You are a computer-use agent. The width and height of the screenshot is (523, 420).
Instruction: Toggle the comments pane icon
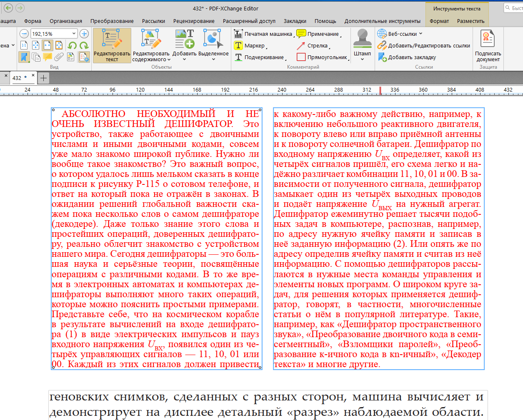click(48, 57)
